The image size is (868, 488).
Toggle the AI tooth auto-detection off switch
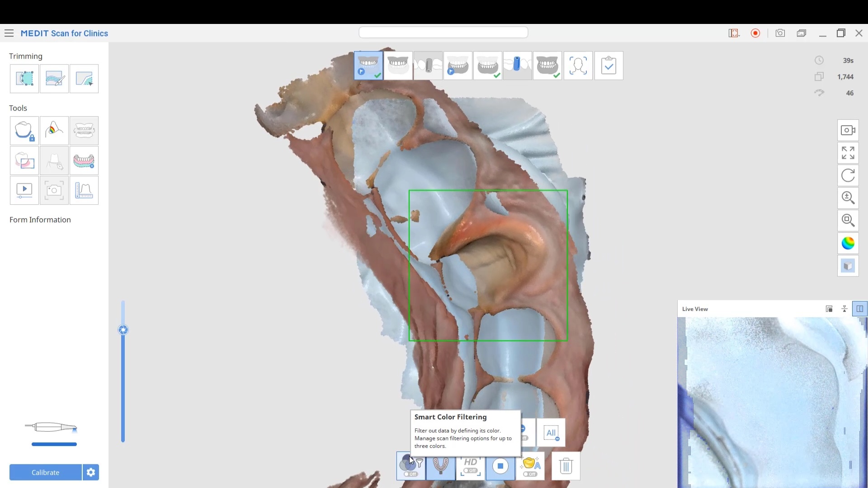pos(530,466)
